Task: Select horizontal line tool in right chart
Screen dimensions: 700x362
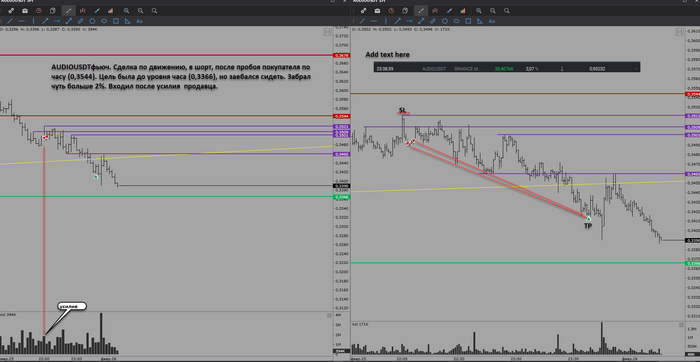Action: point(374,21)
